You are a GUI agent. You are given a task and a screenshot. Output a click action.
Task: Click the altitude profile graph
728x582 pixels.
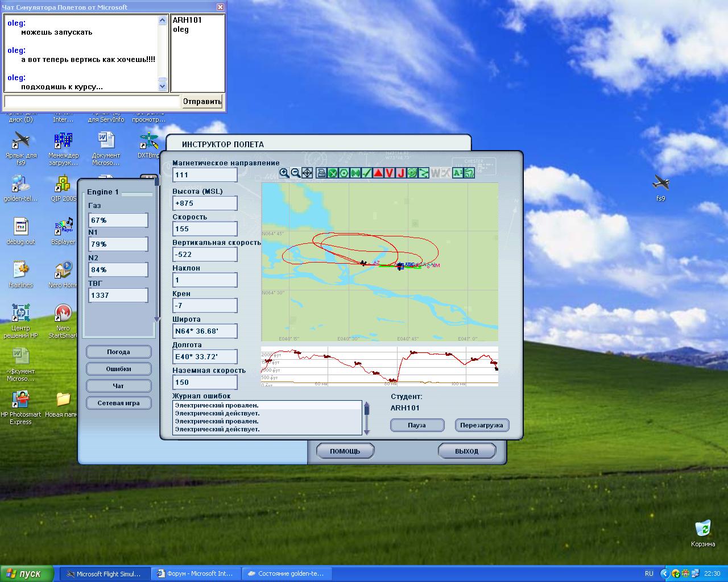(379, 367)
